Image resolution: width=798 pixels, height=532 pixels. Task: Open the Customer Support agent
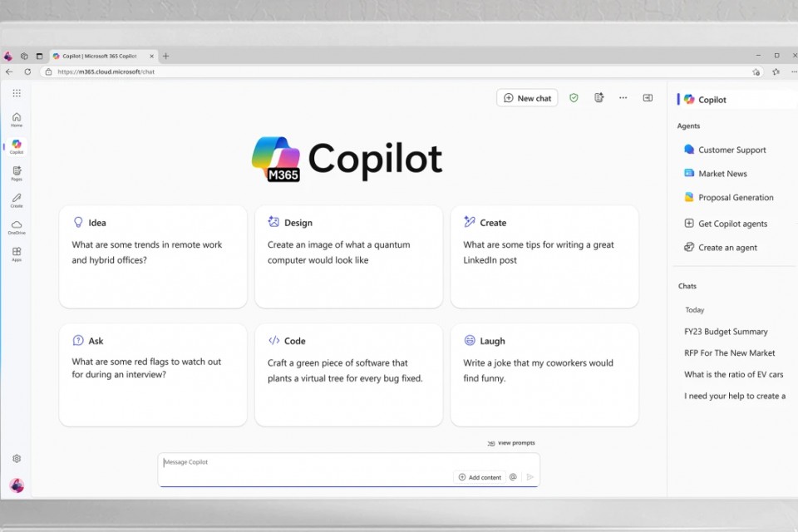coord(725,150)
